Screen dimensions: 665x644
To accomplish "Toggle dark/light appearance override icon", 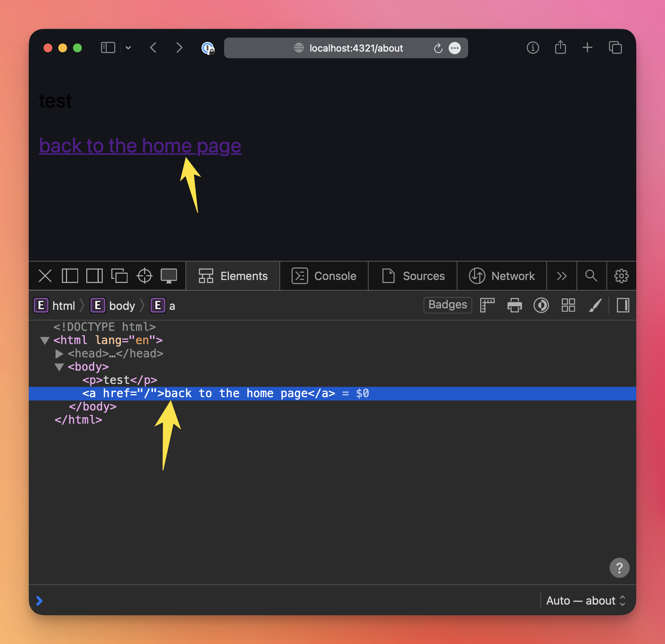I will (541, 305).
